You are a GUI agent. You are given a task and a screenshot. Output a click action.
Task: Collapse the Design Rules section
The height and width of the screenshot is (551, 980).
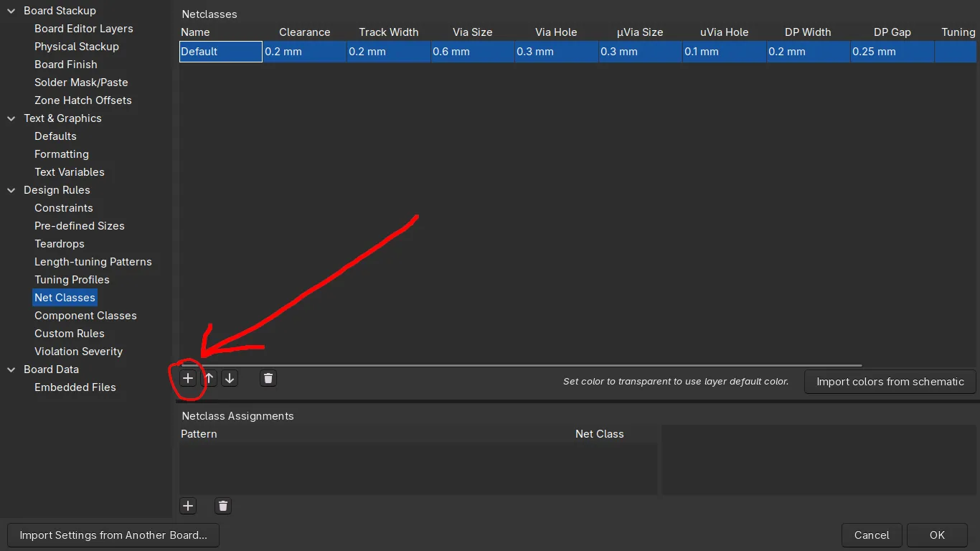pyautogui.click(x=11, y=190)
